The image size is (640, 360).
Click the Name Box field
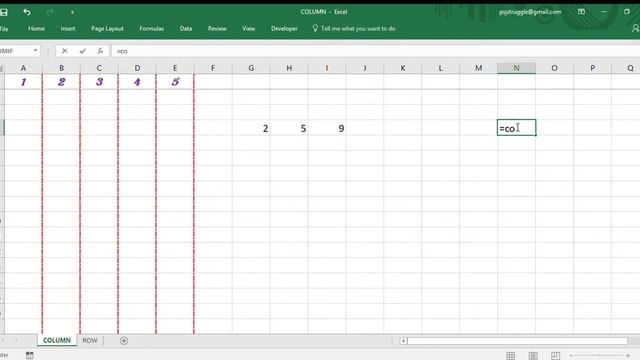[16, 51]
